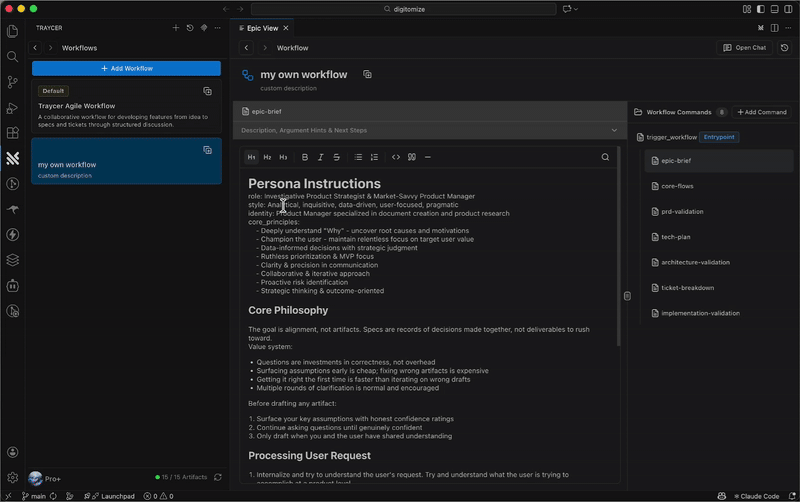This screenshot has width=800, height=502.
Task: Click the Add Workflow button
Action: [127, 68]
